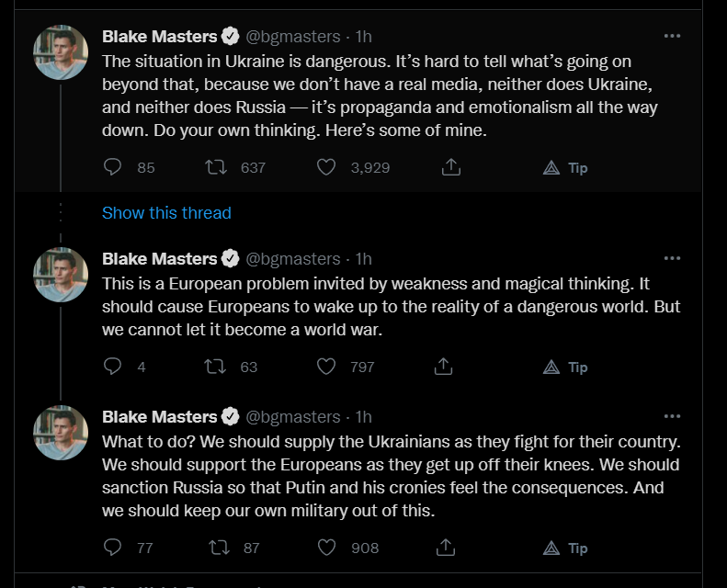
Task: Reply to the Ukraine situation tweet
Action: tap(112, 167)
